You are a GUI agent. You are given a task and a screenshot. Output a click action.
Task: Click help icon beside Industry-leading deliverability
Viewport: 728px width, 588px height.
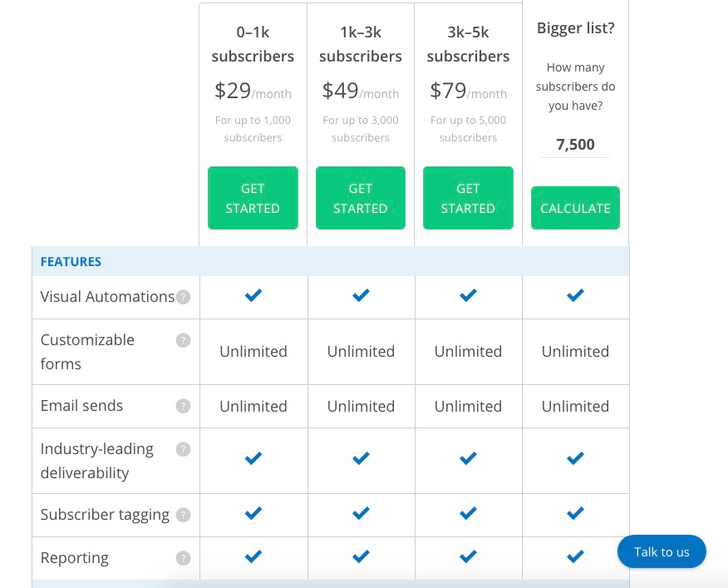click(184, 449)
